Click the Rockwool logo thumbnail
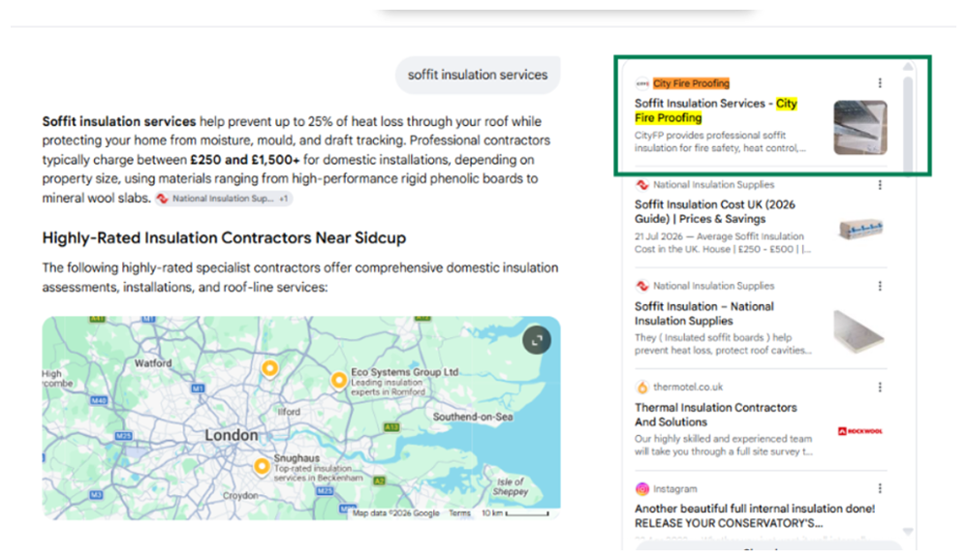This screenshot has width=967, height=560. tap(860, 431)
